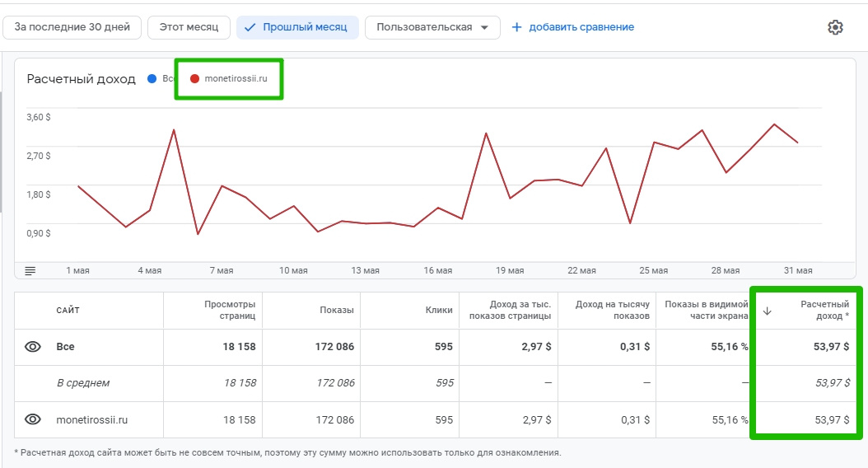Click the plus icon to add comparison
This screenshot has height=468, width=868.
(x=517, y=27)
